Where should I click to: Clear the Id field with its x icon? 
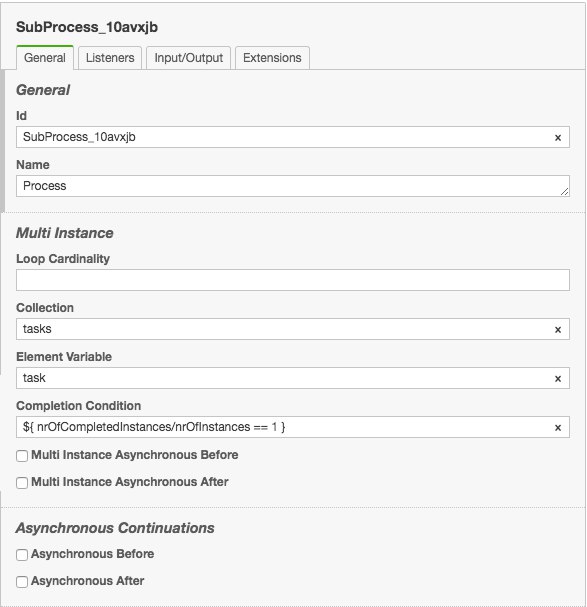pyautogui.click(x=558, y=137)
